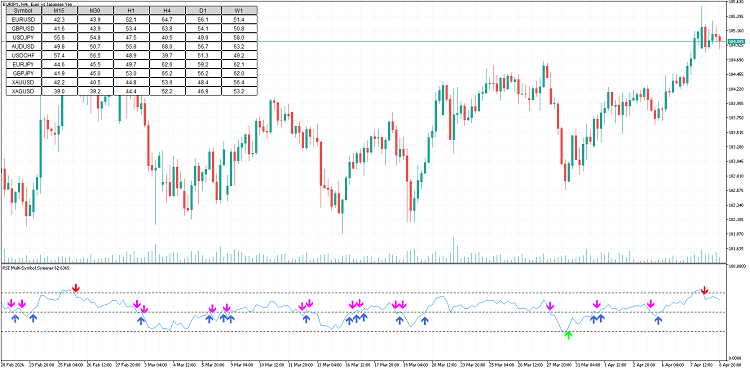Select the AUDUSD symbol row label
750x370 pixels.
(24, 46)
